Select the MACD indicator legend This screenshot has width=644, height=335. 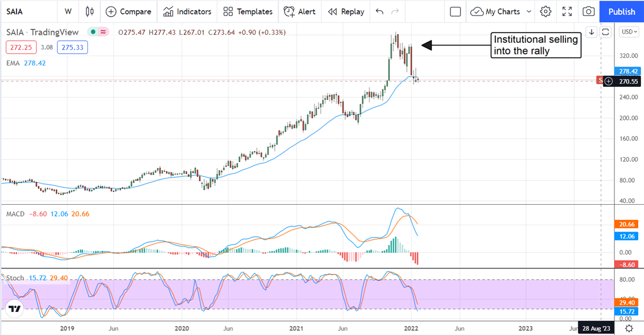coord(16,214)
